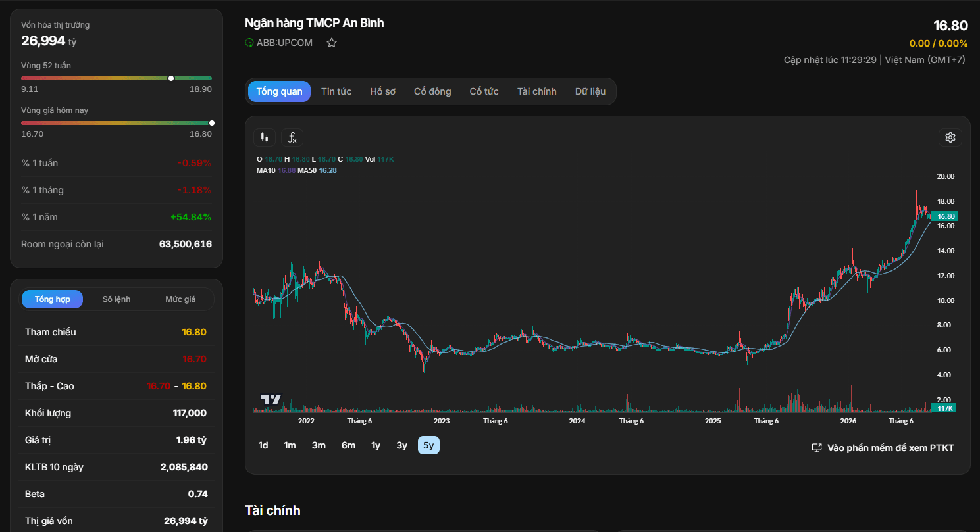The width and height of the screenshot is (980, 532).
Task: Open the Dữ liệu tab
Action: pos(590,91)
